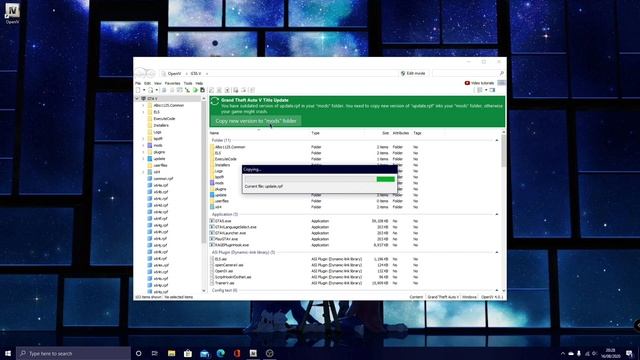Image resolution: width=640 pixels, height=360 pixels.
Task: Expand the Albo1125.Common tree folder
Action: click(143, 105)
